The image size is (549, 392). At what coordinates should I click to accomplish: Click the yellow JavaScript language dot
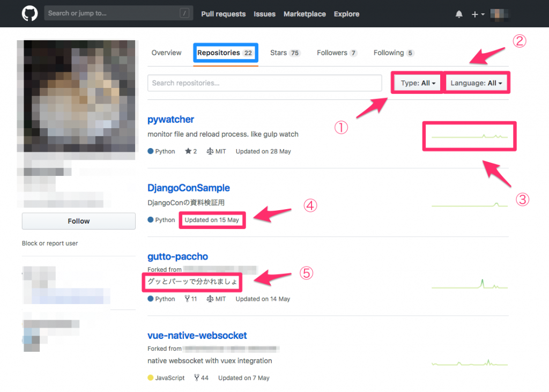[x=151, y=378]
